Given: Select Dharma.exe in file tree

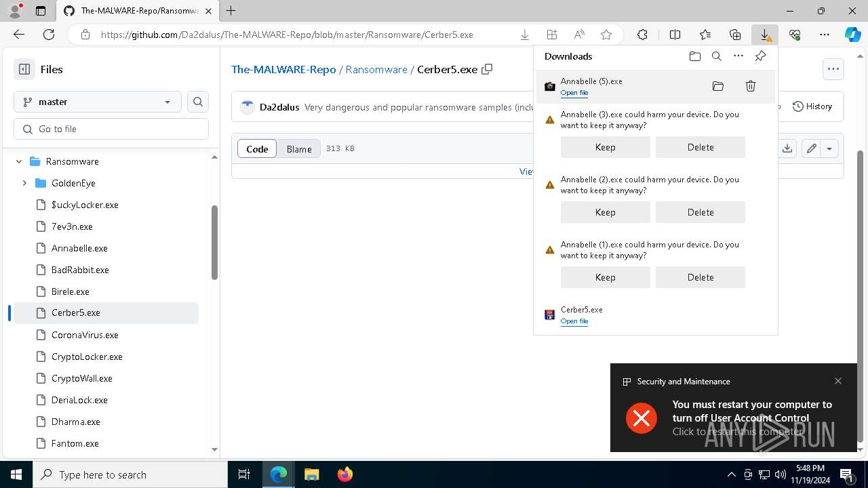Looking at the screenshot, I should pyautogui.click(x=76, y=422).
